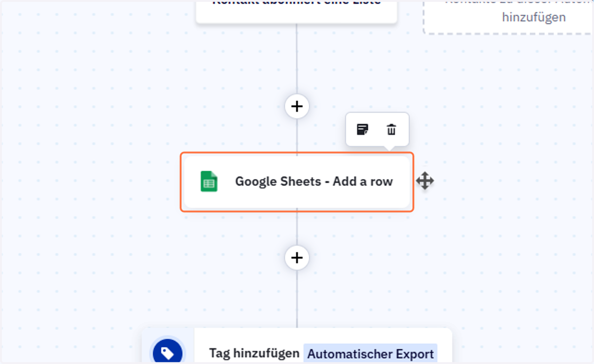594x364 pixels.
Task: Add a step above Google Sheets with plus
Action: pos(297,106)
